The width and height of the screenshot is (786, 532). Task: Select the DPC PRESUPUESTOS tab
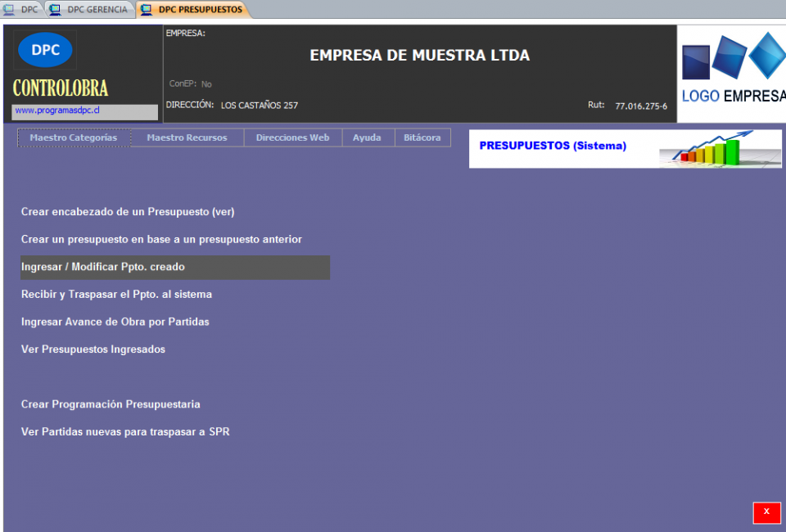(x=193, y=10)
